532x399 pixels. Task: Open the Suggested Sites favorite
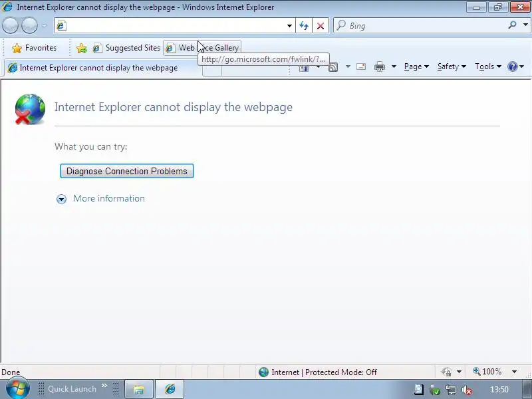[x=126, y=48]
